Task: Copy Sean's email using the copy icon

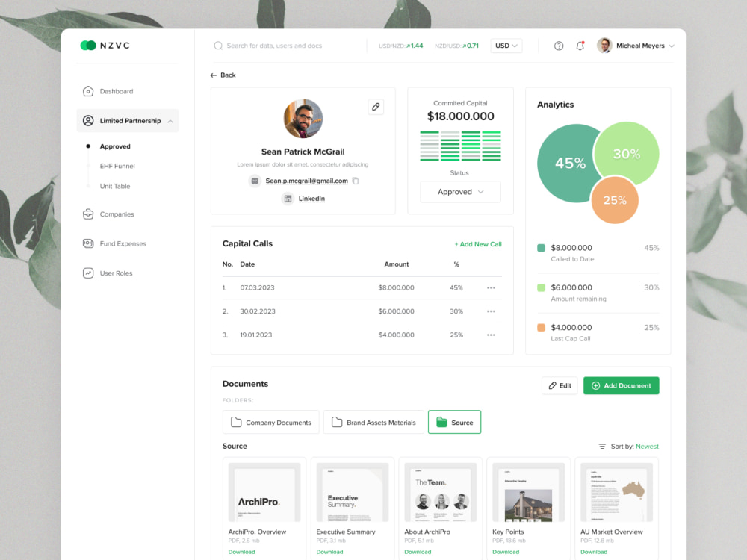Action: coord(355,181)
